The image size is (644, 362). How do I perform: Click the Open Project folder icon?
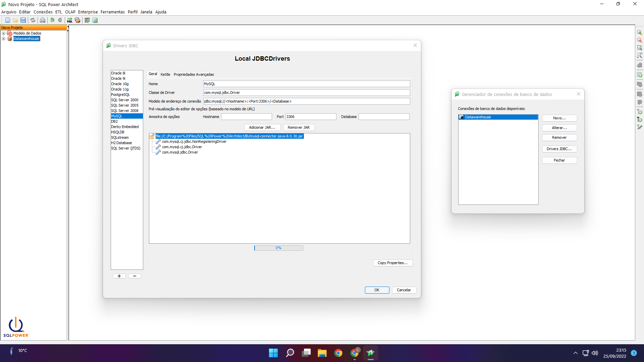click(x=15, y=20)
